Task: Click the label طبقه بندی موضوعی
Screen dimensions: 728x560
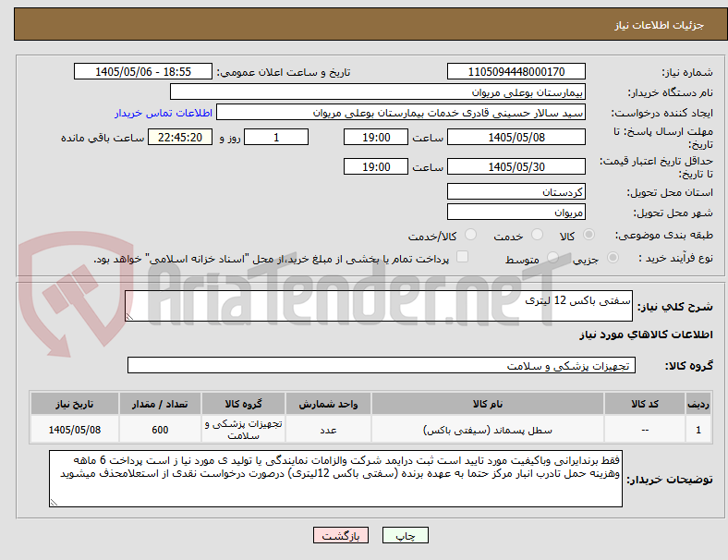Action: 664,236
